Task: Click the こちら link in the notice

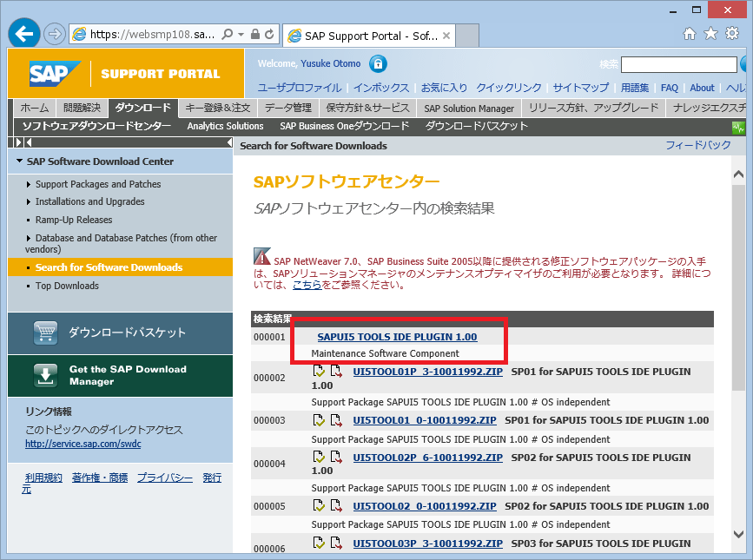Action: [307, 285]
